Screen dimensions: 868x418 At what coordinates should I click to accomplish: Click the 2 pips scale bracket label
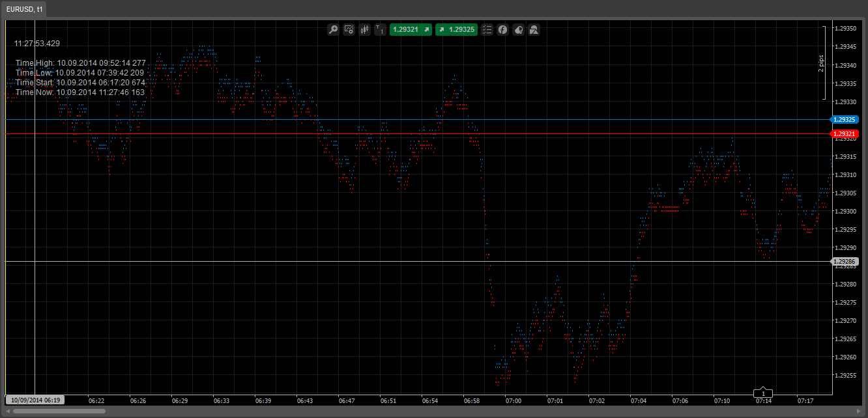(821, 63)
